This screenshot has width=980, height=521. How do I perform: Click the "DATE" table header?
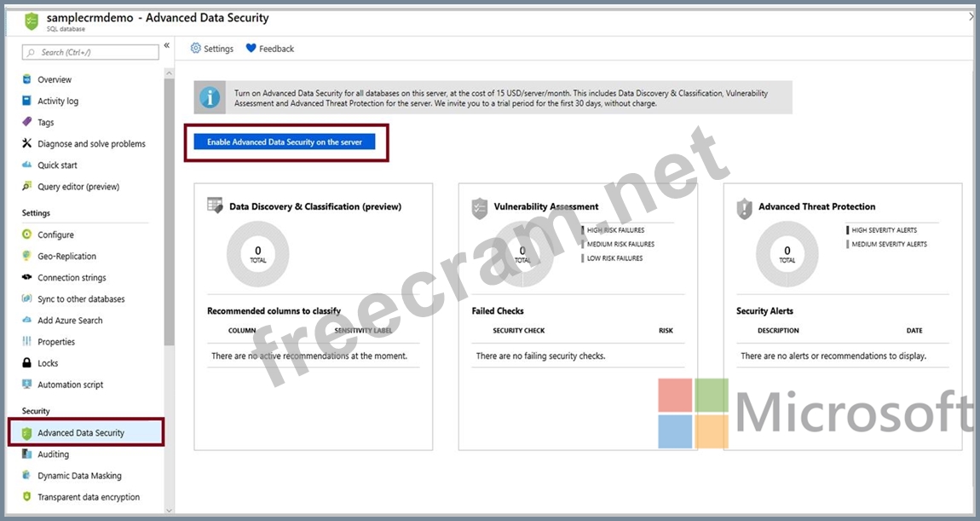tap(914, 330)
